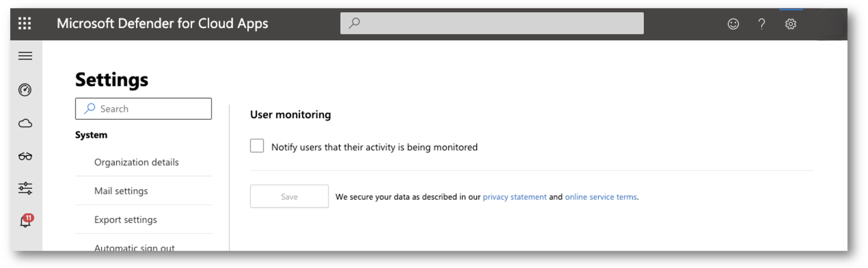Open the online service terms link
The height and width of the screenshot is (268, 868).
coord(601,197)
